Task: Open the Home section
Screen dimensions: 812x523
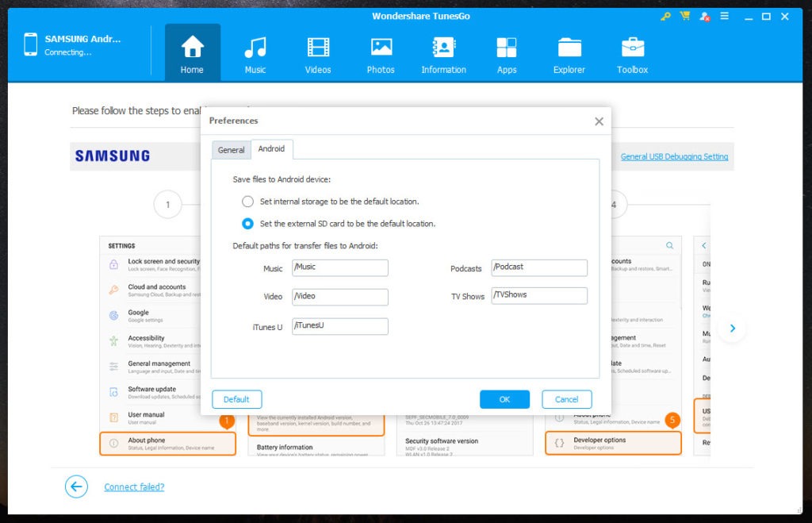Action: 192,52
